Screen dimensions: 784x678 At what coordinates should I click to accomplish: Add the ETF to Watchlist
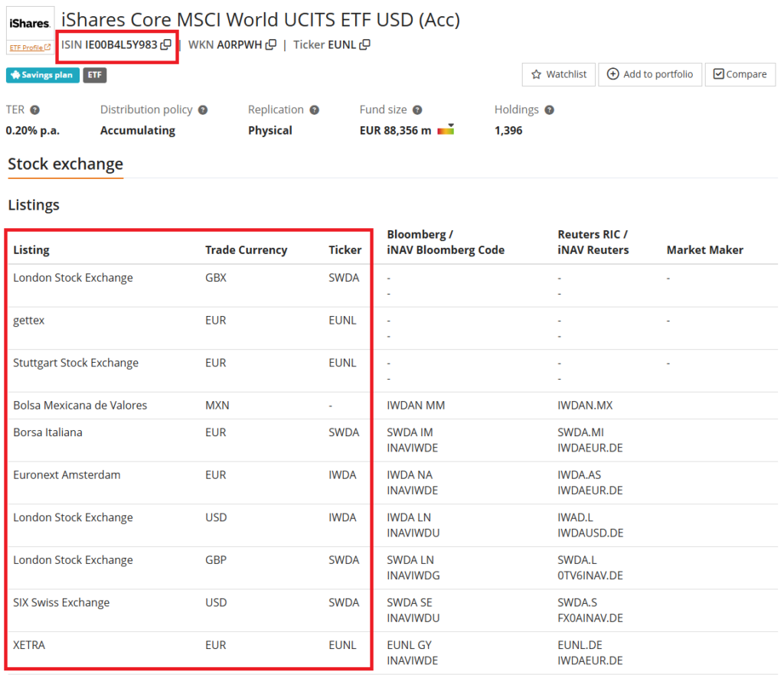pos(558,74)
